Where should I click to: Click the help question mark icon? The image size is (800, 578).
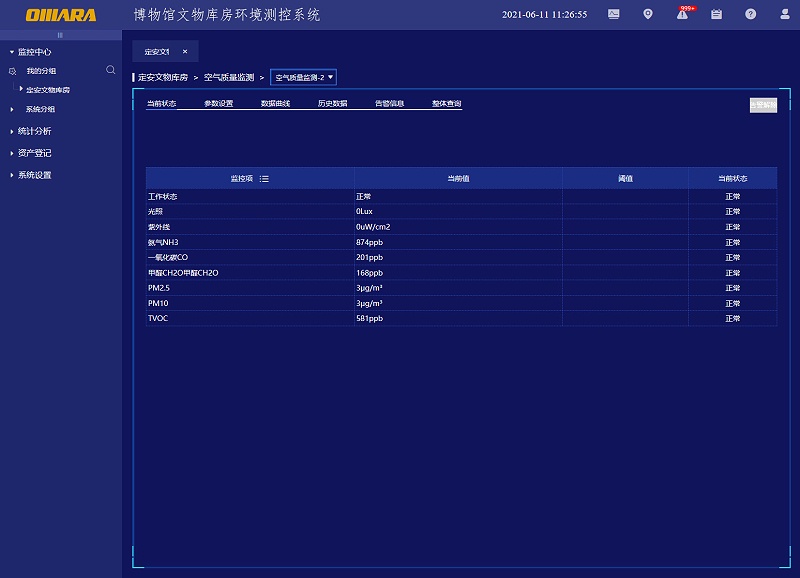pos(750,14)
